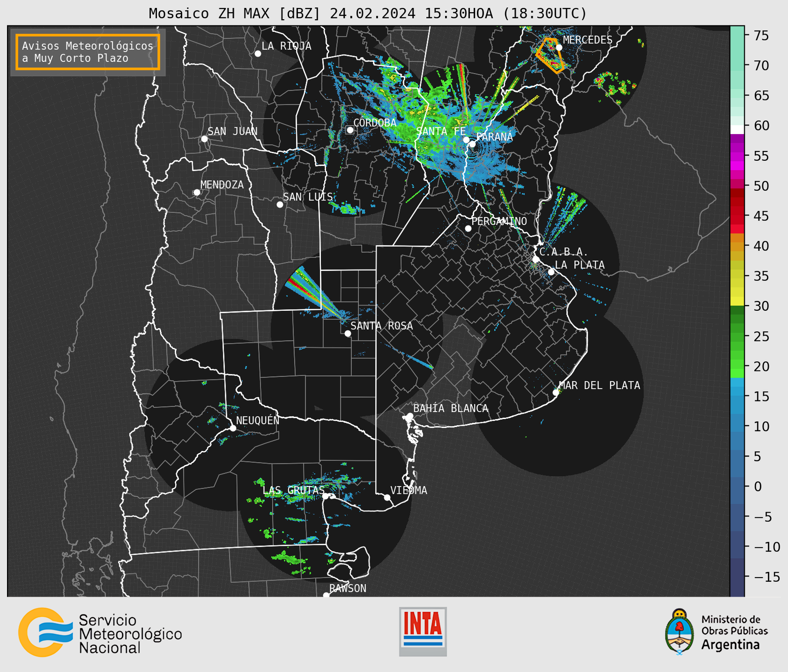Viewport: 788px width, 672px height.
Task: Click the 'SAN JUAN' map label
Action: coord(233,131)
